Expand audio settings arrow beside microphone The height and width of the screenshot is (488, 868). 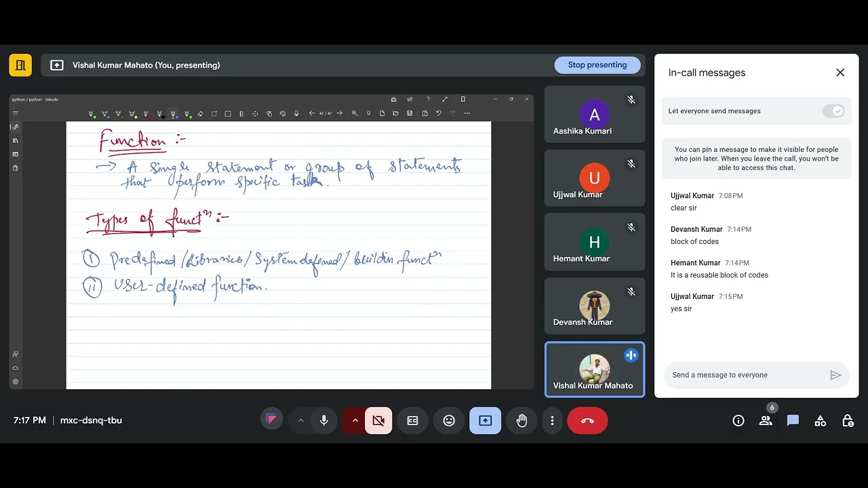point(300,420)
